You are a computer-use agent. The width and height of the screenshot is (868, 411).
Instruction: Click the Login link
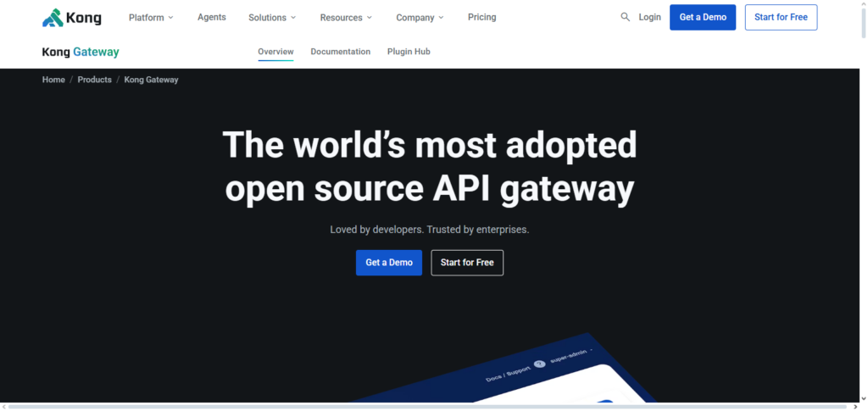click(649, 17)
